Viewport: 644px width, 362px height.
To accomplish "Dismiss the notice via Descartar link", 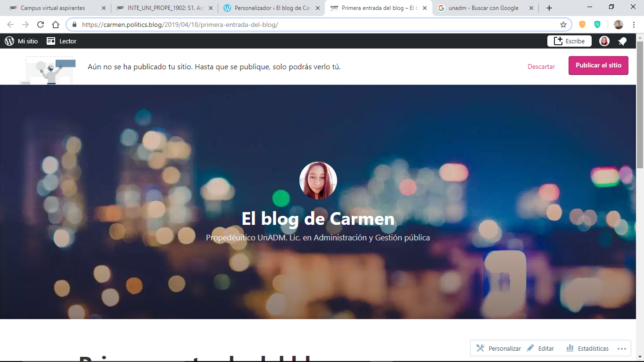I will point(541,66).
